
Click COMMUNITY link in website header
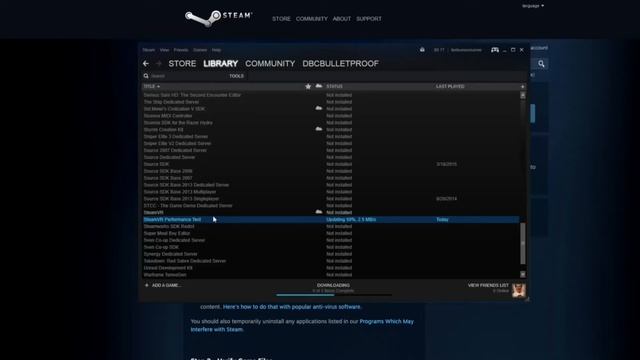click(x=311, y=19)
